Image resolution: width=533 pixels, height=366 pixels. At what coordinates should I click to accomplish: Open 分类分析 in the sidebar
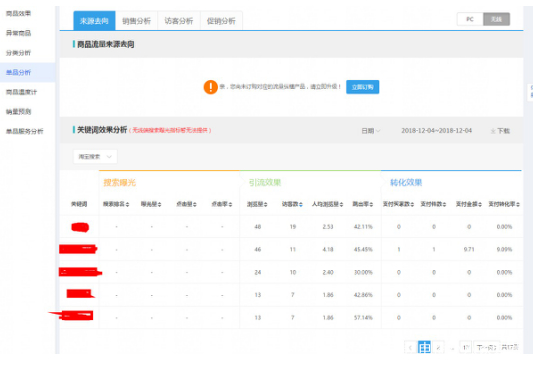coord(19,53)
